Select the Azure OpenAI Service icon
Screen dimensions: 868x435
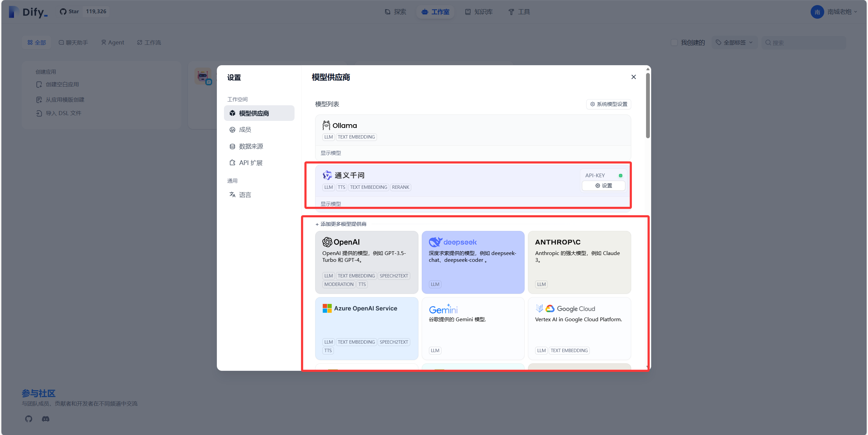pos(327,308)
